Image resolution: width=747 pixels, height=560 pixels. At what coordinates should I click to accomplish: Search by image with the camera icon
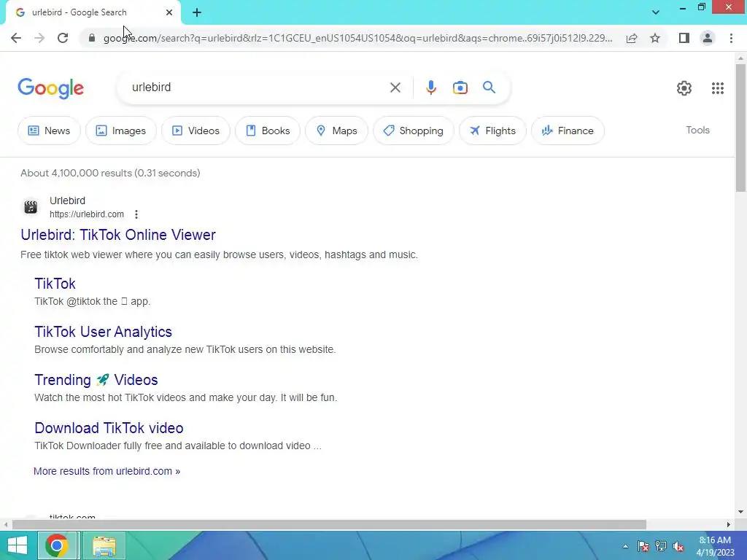coord(460,87)
